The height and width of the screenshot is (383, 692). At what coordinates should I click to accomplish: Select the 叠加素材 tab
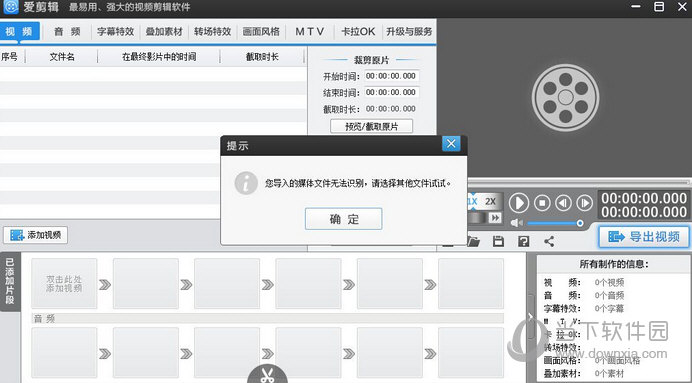(x=164, y=32)
